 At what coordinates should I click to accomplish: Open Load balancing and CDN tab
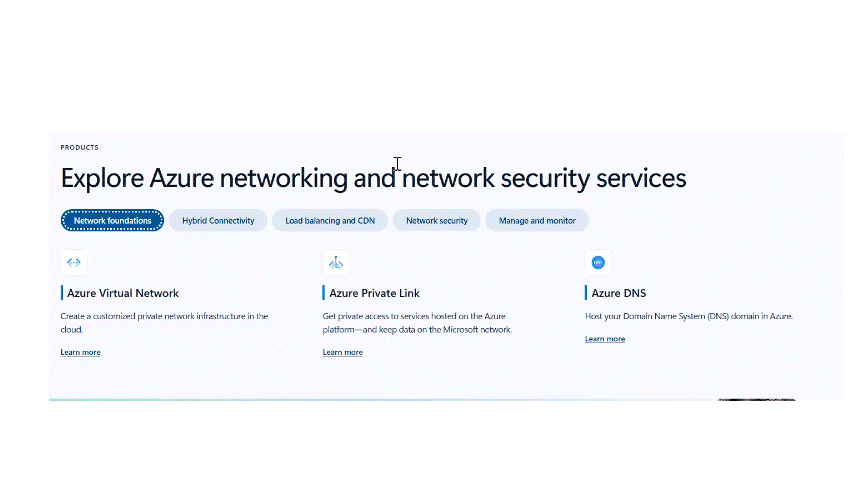tap(330, 220)
